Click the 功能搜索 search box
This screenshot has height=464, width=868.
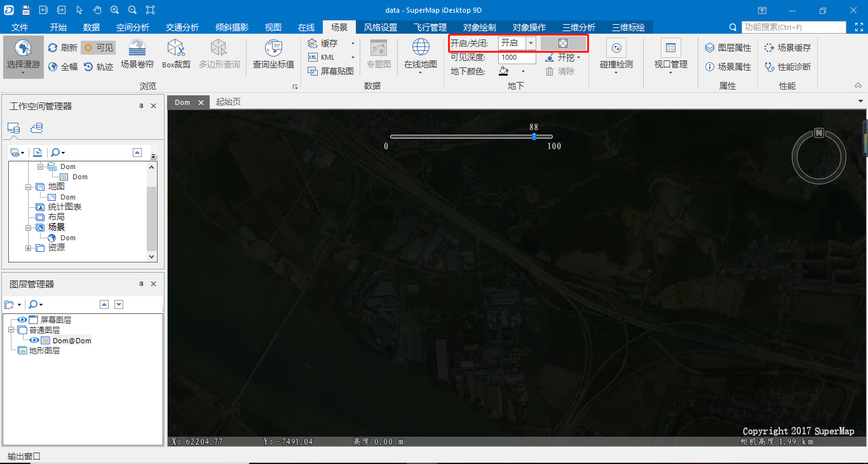[794, 27]
